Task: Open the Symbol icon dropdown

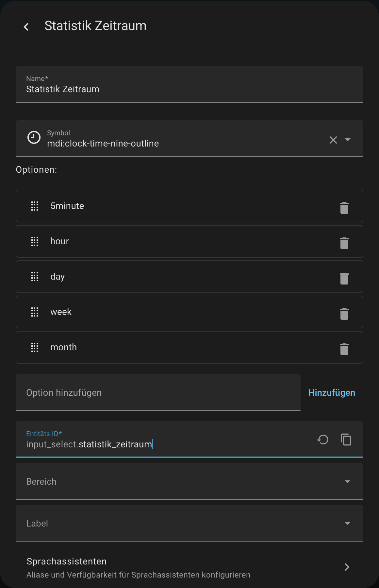Action: (348, 140)
